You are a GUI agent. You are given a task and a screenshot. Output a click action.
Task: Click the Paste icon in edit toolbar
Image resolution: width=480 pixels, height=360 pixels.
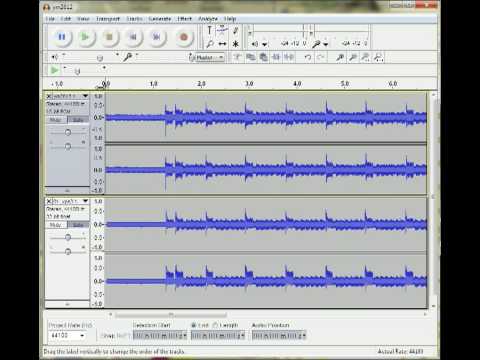[x=263, y=57]
